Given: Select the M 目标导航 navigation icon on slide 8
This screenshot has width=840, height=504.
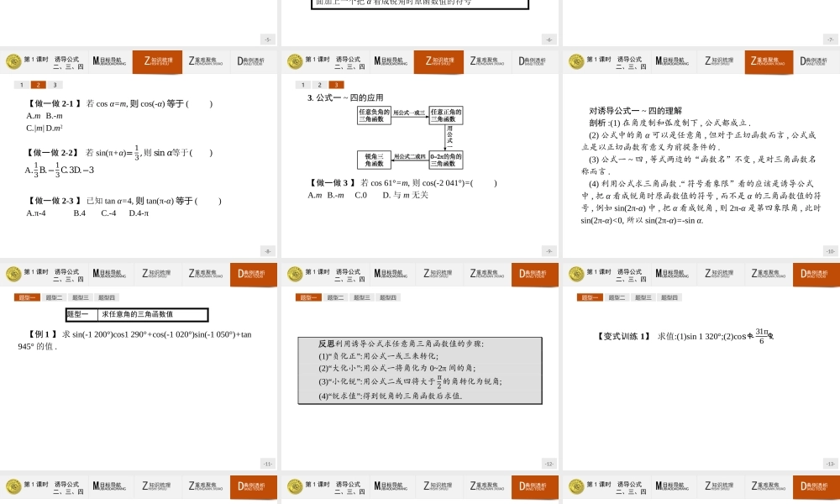Looking at the screenshot, I should [x=108, y=60].
